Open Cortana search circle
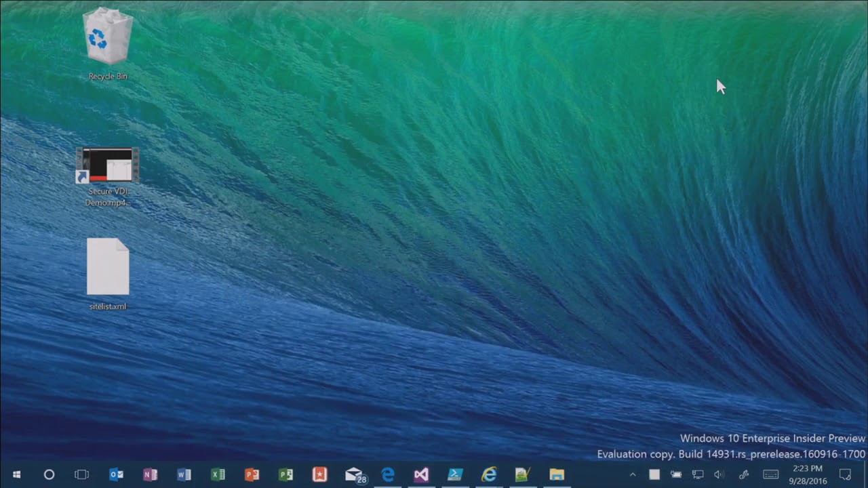The image size is (868, 488). click(x=49, y=474)
